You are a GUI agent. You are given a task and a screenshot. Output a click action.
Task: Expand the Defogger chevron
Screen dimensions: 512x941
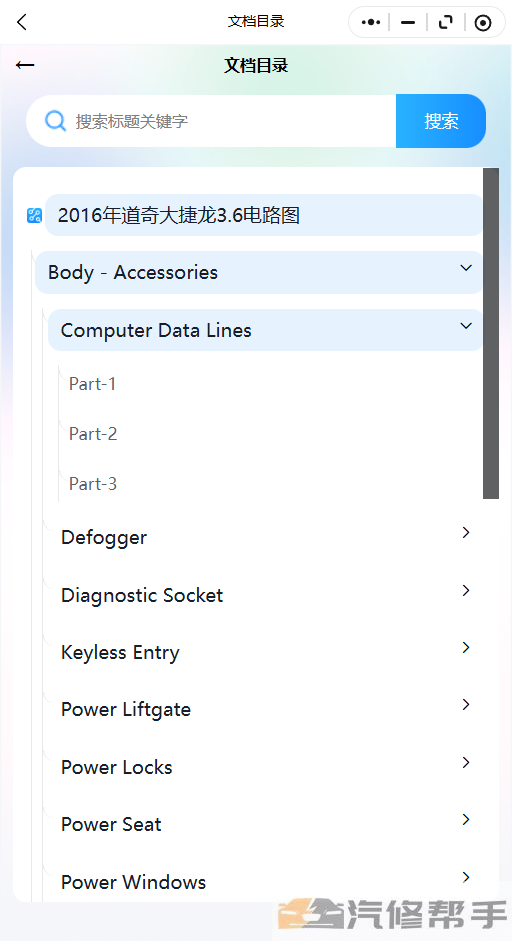pyautogui.click(x=466, y=532)
